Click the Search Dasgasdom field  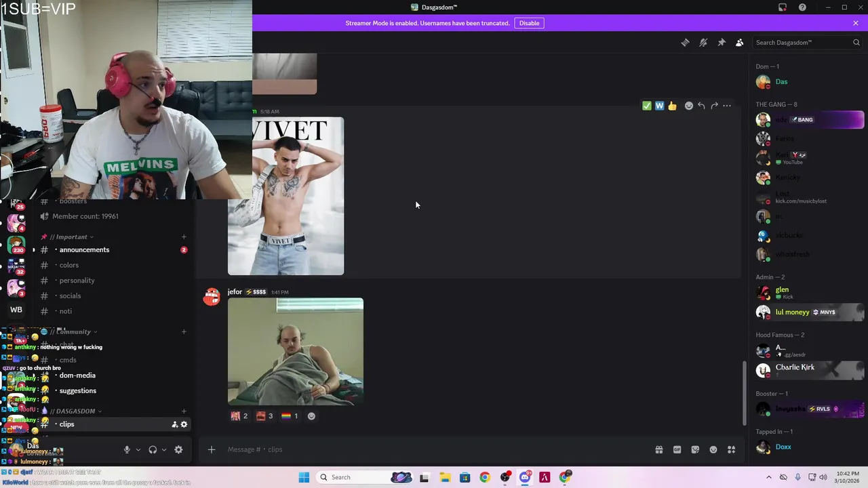tap(807, 42)
